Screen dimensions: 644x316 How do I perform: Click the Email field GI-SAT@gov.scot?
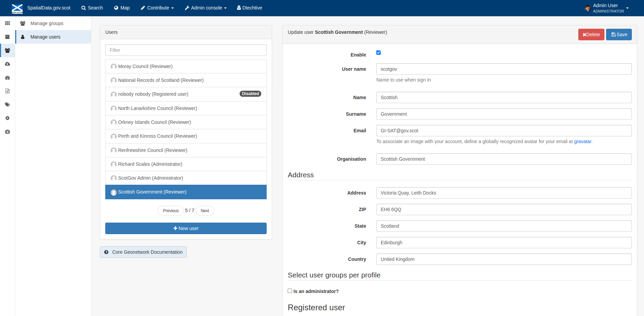pos(504,131)
